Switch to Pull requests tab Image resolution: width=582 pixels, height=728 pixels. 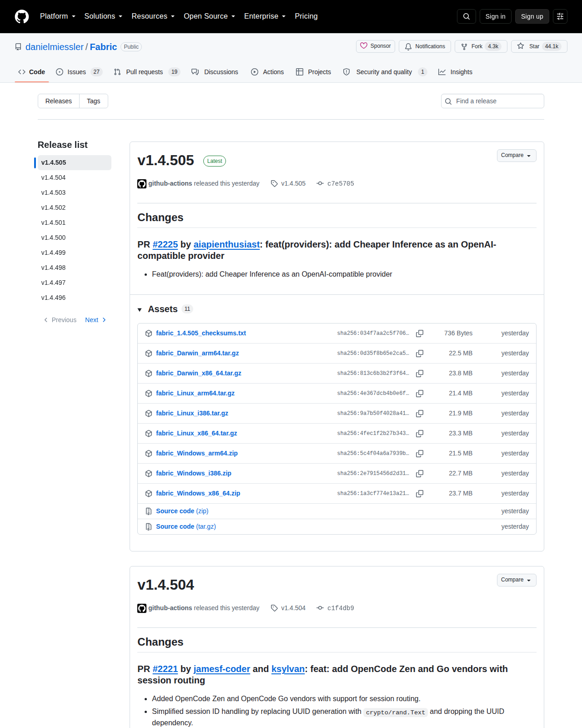(147, 72)
